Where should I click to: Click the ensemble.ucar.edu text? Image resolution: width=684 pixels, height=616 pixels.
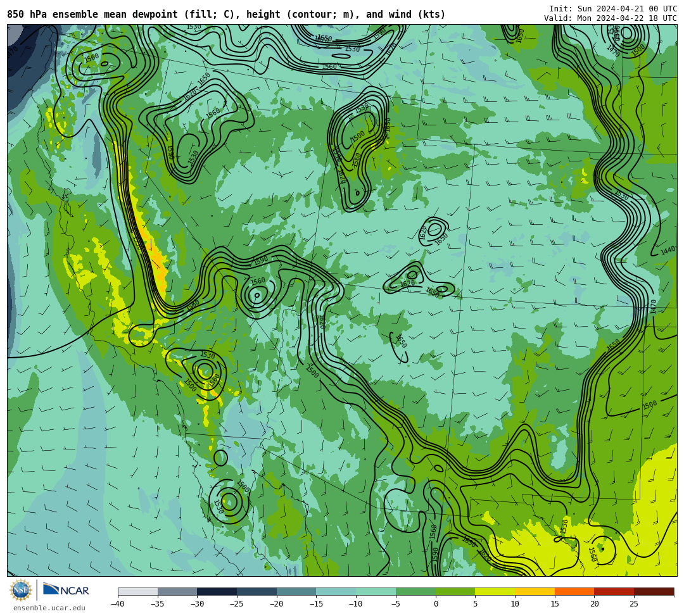point(49,608)
